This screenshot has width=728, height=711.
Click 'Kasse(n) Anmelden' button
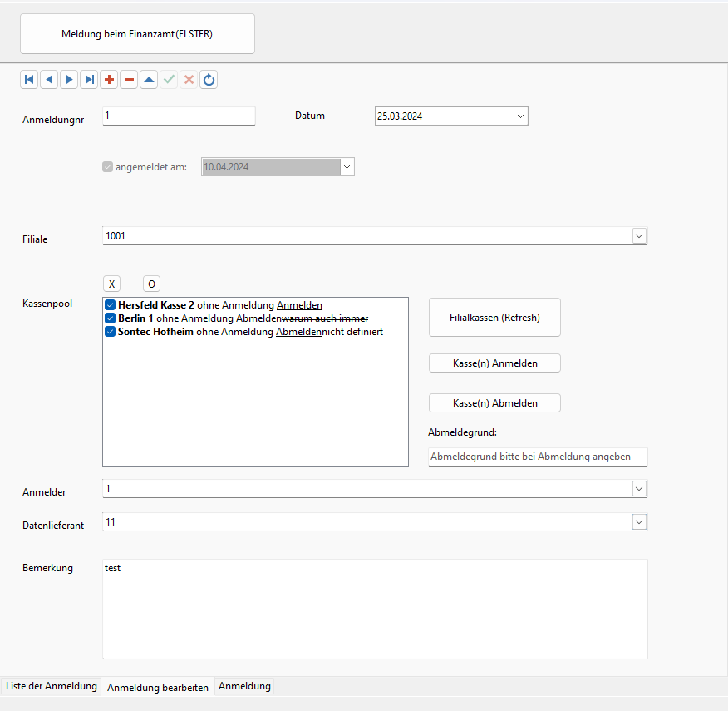click(495, 363)
